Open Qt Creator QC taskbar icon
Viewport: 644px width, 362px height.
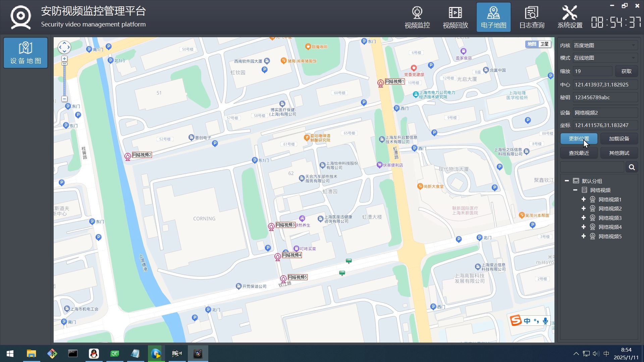115,354
